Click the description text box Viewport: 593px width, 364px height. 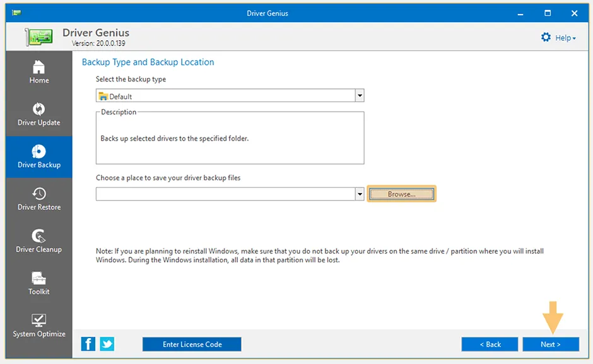tap(230, 139)
